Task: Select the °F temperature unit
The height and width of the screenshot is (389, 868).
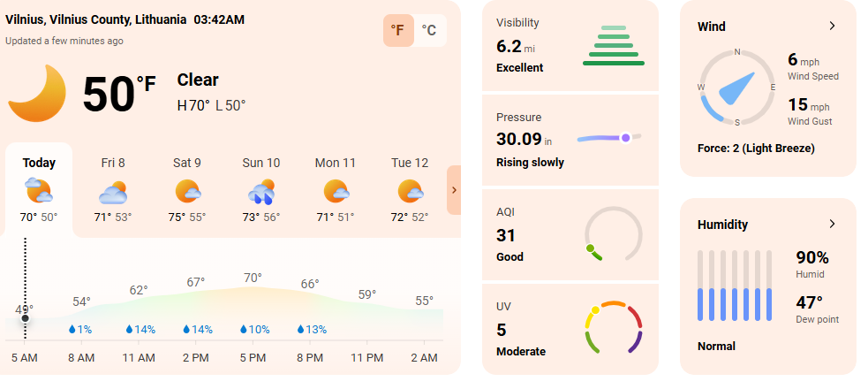Action: pos(398,30)
